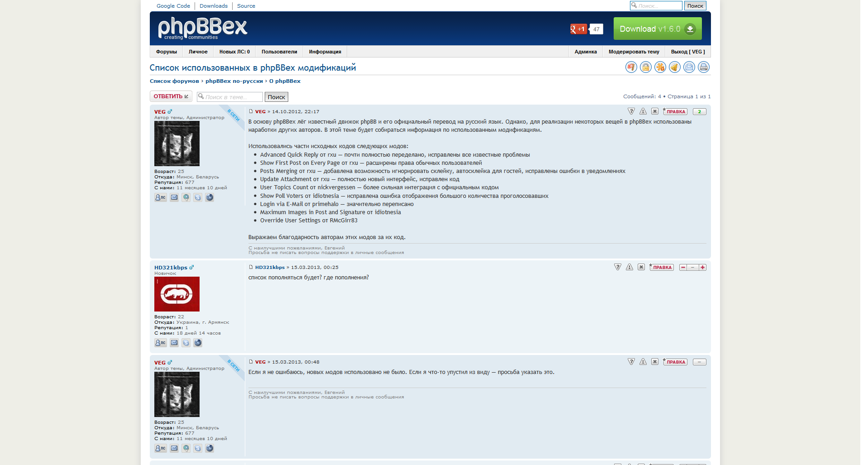Click the open envelope email-topic icon

point(689,67)
